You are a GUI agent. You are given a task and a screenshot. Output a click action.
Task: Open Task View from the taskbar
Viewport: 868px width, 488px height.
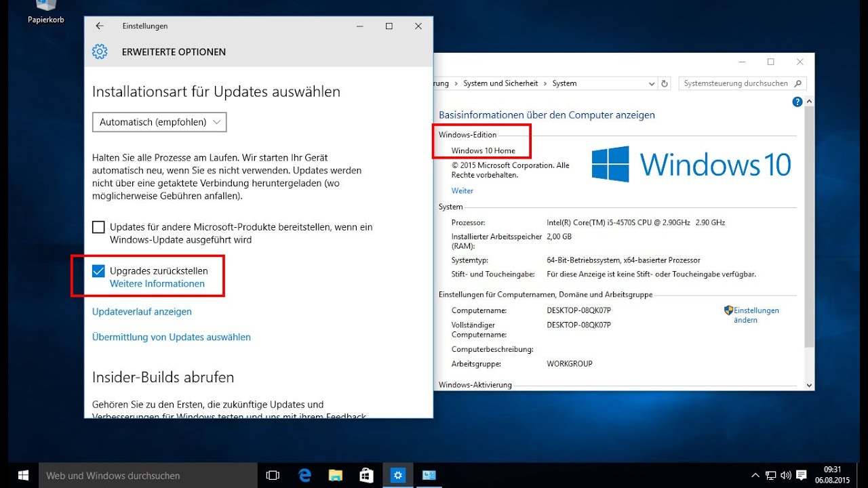tap(273, 475)
